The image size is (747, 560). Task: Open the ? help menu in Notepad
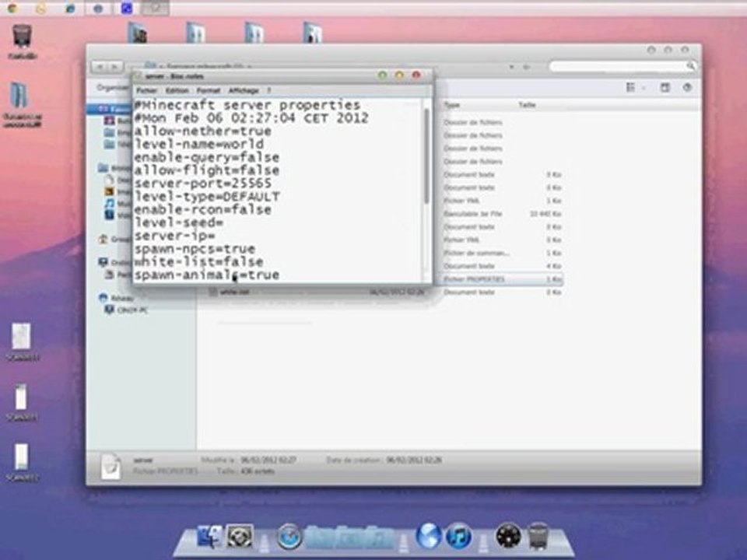(x=268, y=90)
